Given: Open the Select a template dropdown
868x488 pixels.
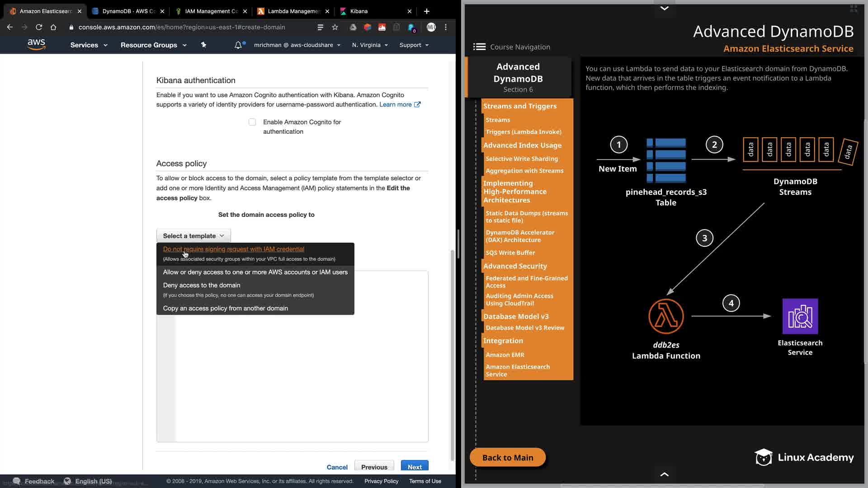Looking at the screenshot, I should 193,236.
